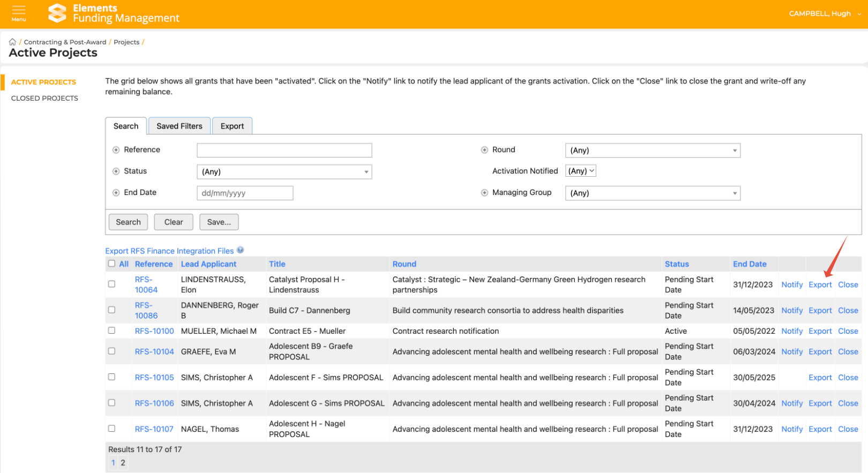Go to home via breadcrumb icon
The height and width of the screenshot is (473, 868).
[12, 42]
